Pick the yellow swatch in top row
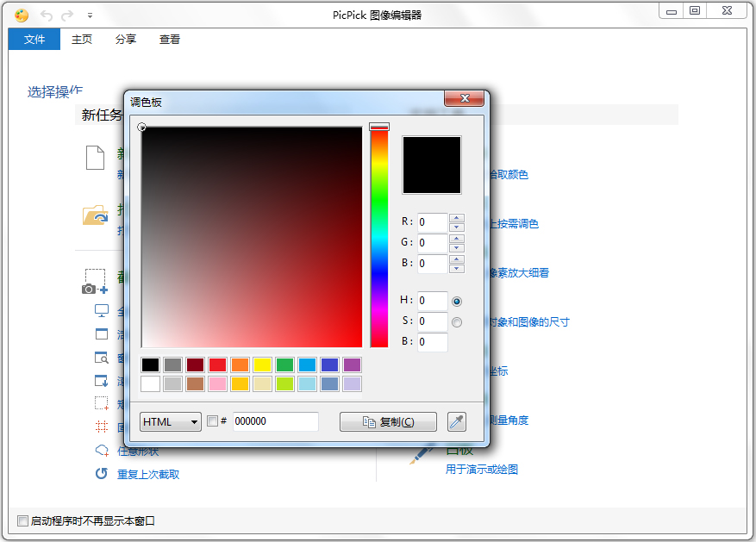The height and width of the screenshot is (542, 756). click(262, 365)
